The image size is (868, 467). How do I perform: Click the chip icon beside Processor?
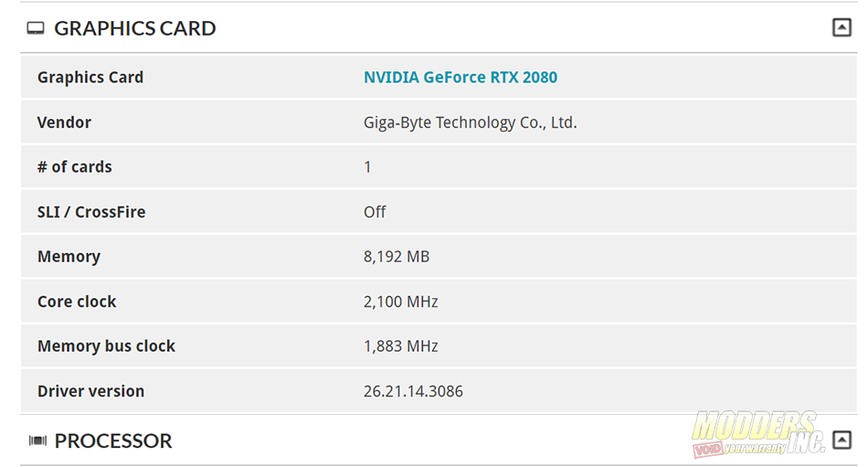pos(37,441)
